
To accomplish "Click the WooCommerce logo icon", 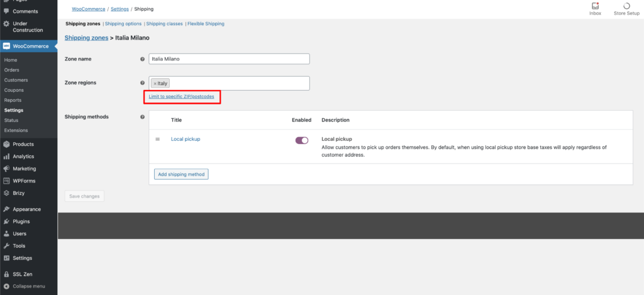I will tap(6, 46).
